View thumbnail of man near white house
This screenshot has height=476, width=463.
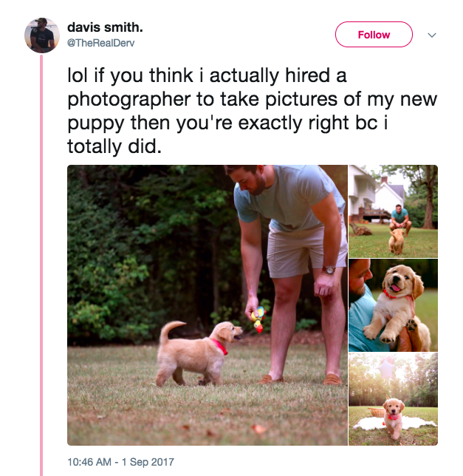(x=393, y=211)
